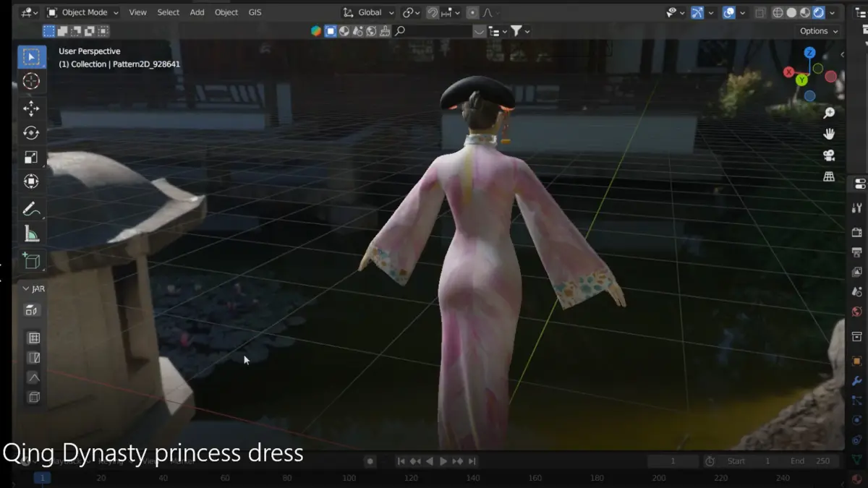This screenshot has height=488, width=868.
Task: Jump to timeline start
Action: (x=401, y=461)
